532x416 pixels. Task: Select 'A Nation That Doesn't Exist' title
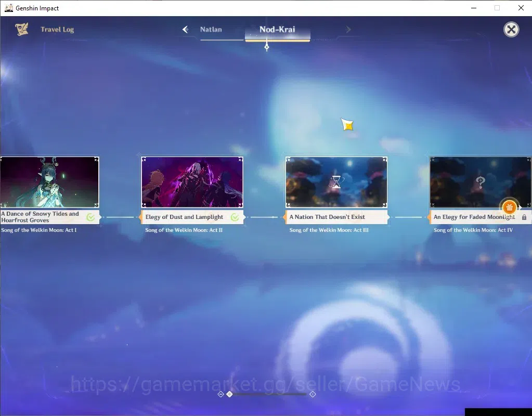point(327,217)
